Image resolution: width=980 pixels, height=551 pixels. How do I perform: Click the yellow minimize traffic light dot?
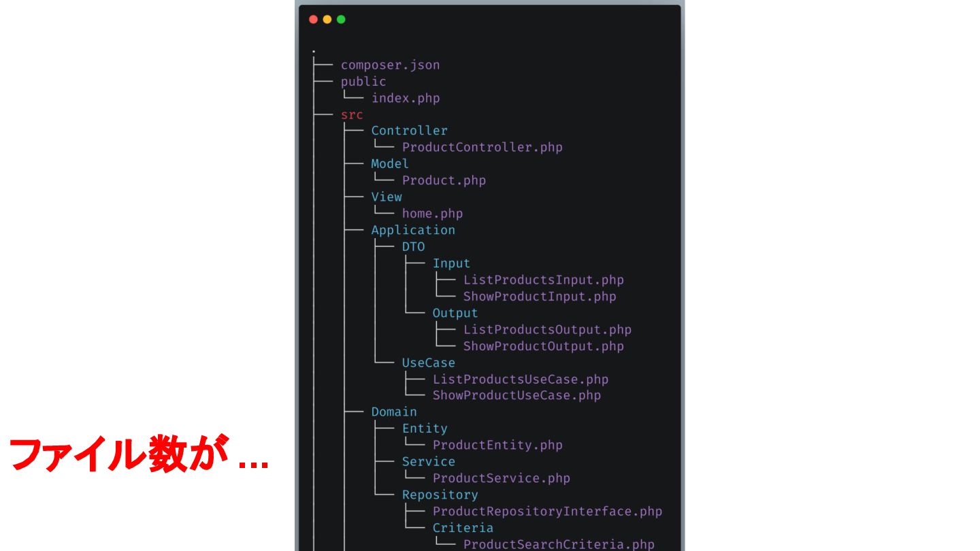pos(327,19)
